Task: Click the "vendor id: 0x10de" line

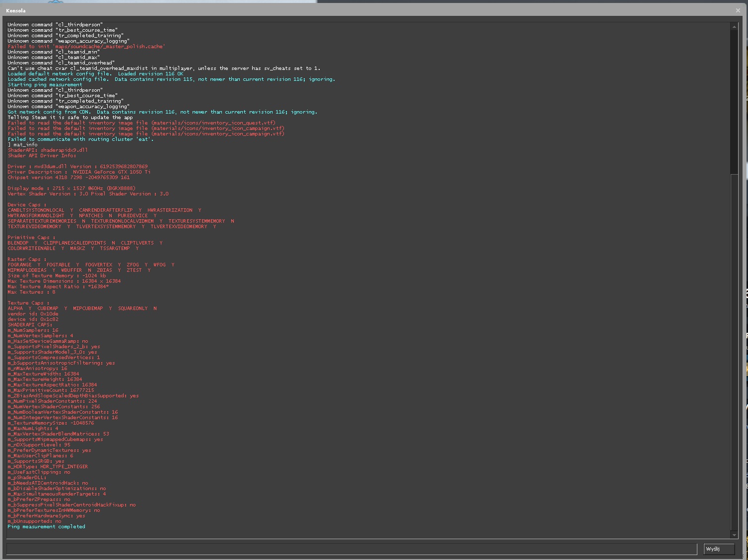Action: click(x=33, y=314)
